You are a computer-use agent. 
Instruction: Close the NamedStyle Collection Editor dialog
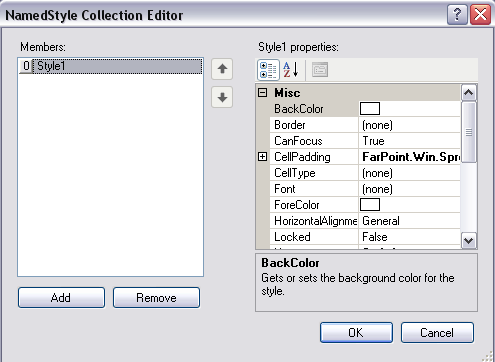(x=480, y=15)
